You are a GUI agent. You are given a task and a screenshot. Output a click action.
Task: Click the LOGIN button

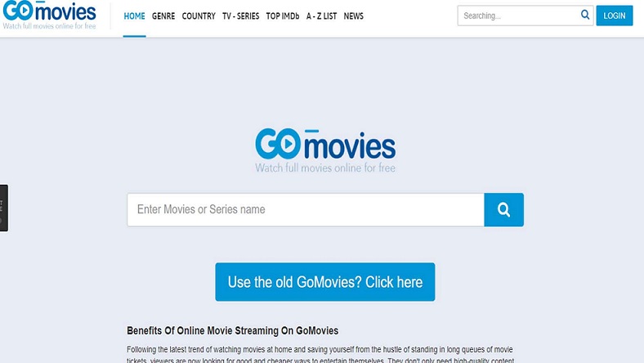pyautogui.click(x=615, y=16)
